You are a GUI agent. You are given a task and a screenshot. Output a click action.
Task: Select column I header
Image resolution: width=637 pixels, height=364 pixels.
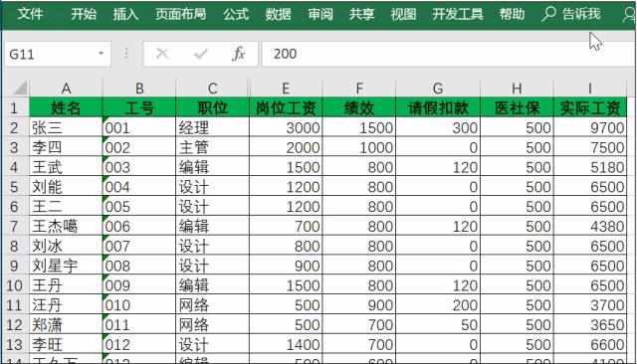[590, 89]
